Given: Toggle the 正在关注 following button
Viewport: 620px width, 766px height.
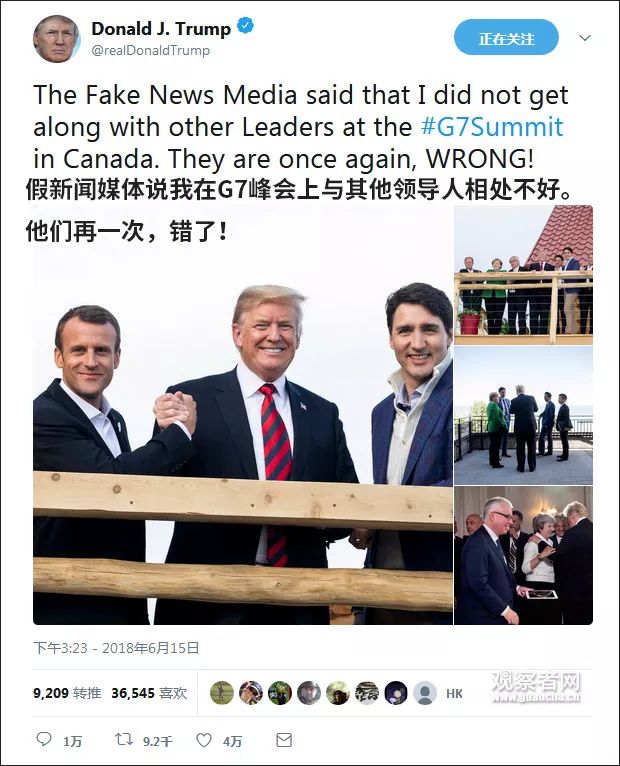Looking at the screenshot, I should (506, 38).
